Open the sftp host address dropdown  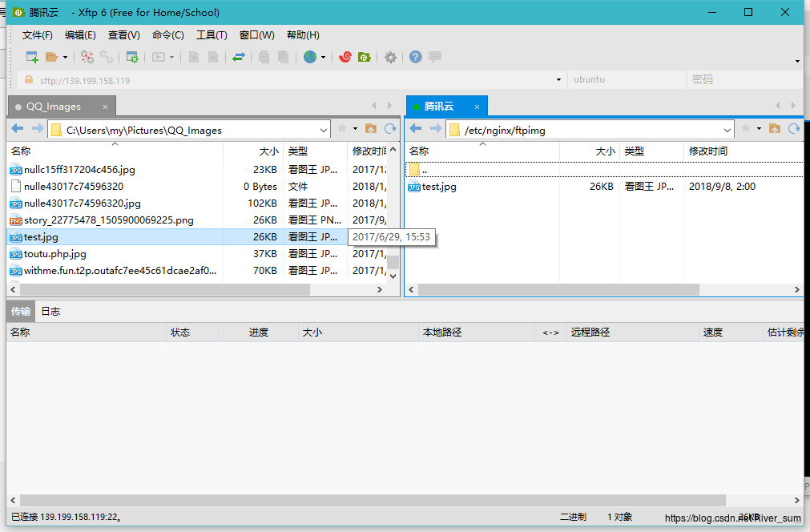[559, 80]
